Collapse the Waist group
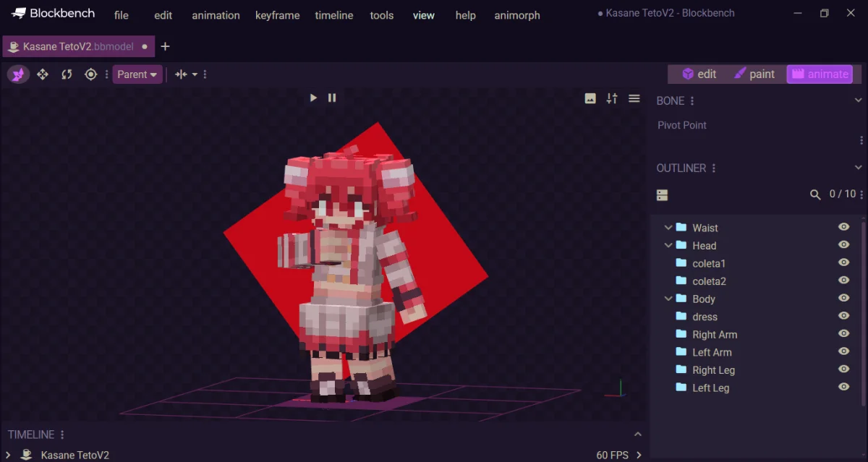 click(668, 227)
